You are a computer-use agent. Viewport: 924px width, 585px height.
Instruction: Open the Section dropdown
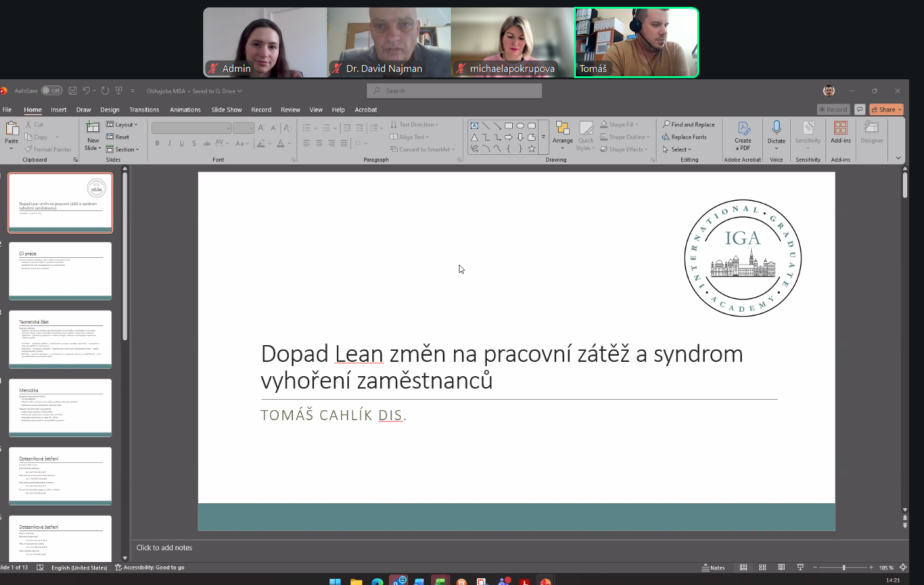[123, 149]
